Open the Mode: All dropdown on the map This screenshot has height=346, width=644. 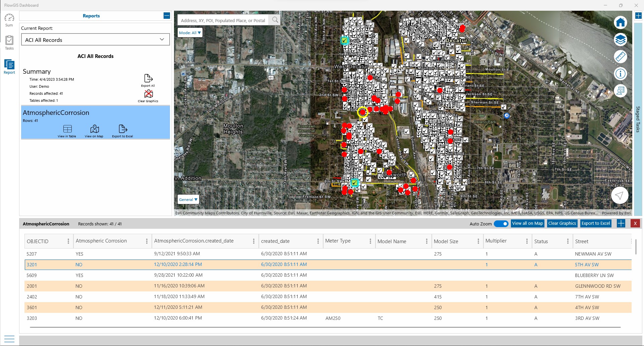[x=190, y=32]
